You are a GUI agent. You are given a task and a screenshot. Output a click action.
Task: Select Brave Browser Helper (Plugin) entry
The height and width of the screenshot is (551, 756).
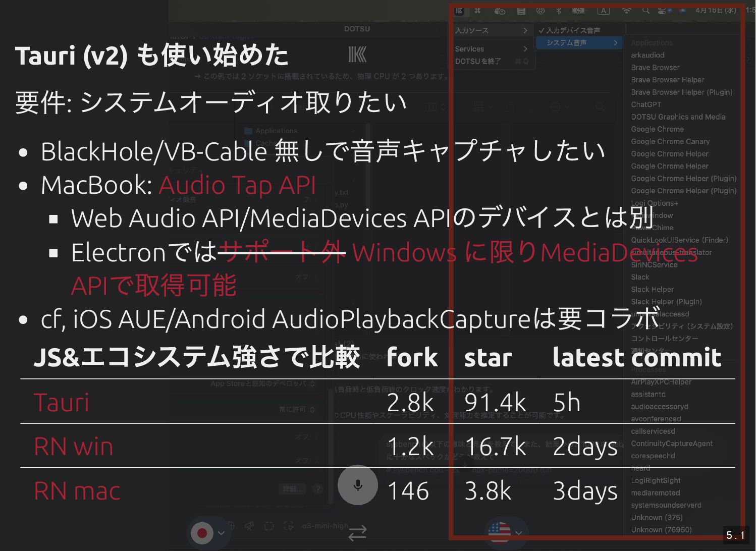pyautogui.click(x=681, y=92)
